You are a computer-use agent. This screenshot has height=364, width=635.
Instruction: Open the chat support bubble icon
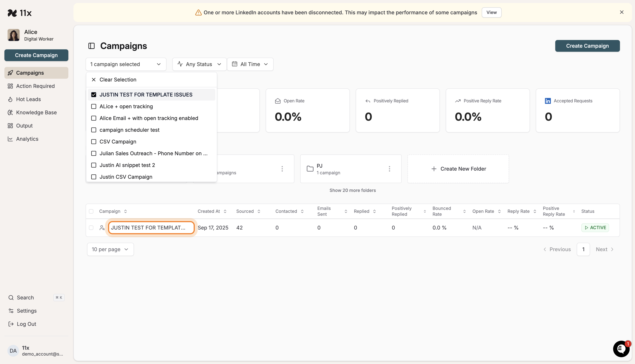pyautogui.click(x=621, y=349)
